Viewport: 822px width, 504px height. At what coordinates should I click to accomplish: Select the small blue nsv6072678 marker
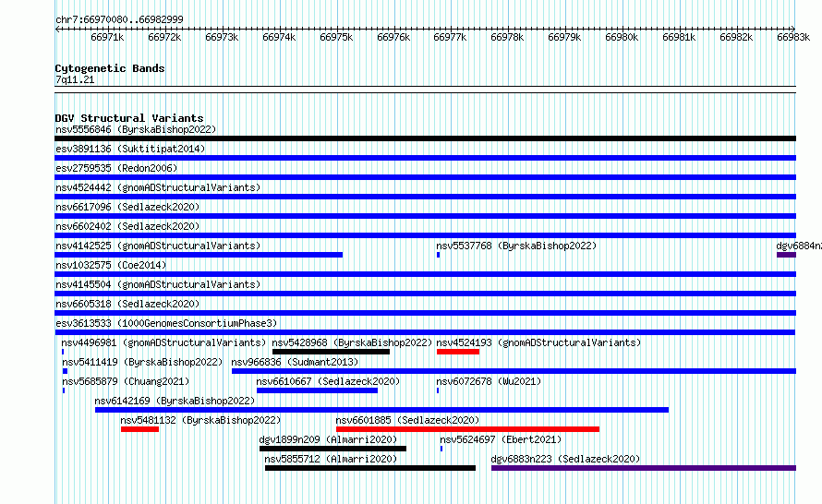pos(438,390)
